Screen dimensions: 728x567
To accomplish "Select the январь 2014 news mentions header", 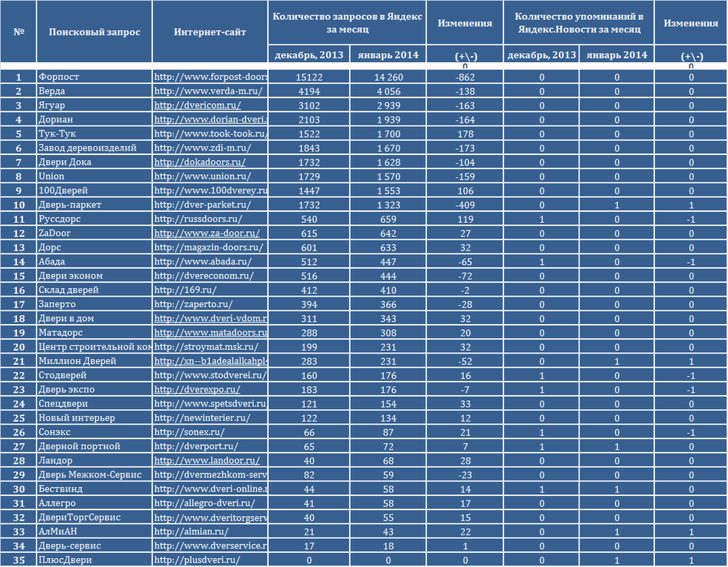I will [617, 55].
